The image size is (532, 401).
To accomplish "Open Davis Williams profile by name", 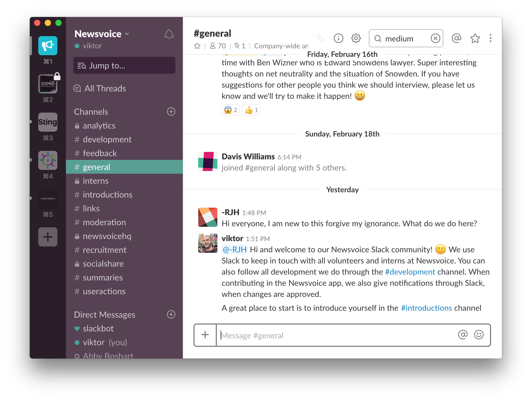I will (x=248, y=157).
